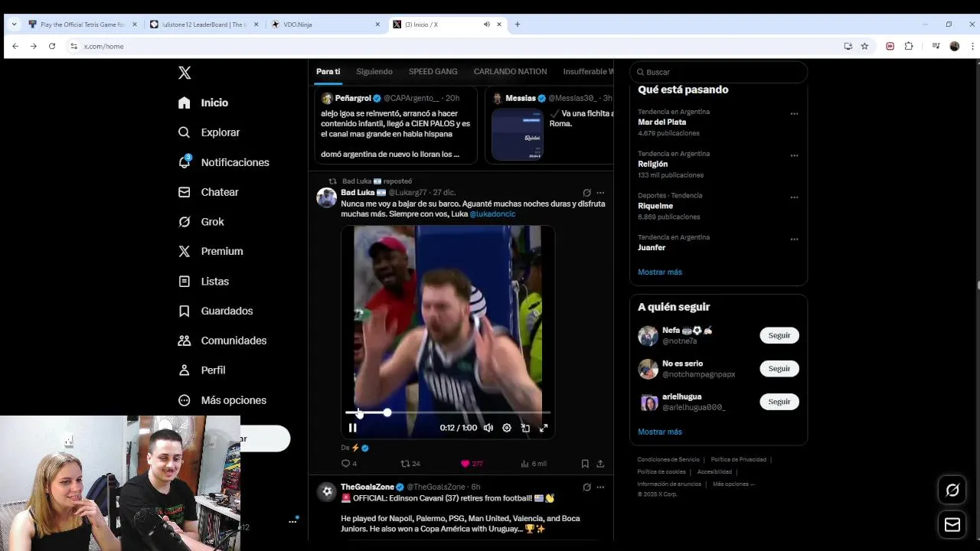Open Condiciones de Servicio link
This screenshot has width=980, height=551.
click(x=668, y=460)
